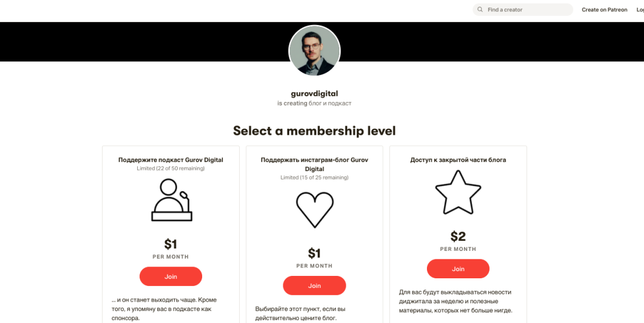Click 'Limited (22 of 50 remaining)' text

171,169
